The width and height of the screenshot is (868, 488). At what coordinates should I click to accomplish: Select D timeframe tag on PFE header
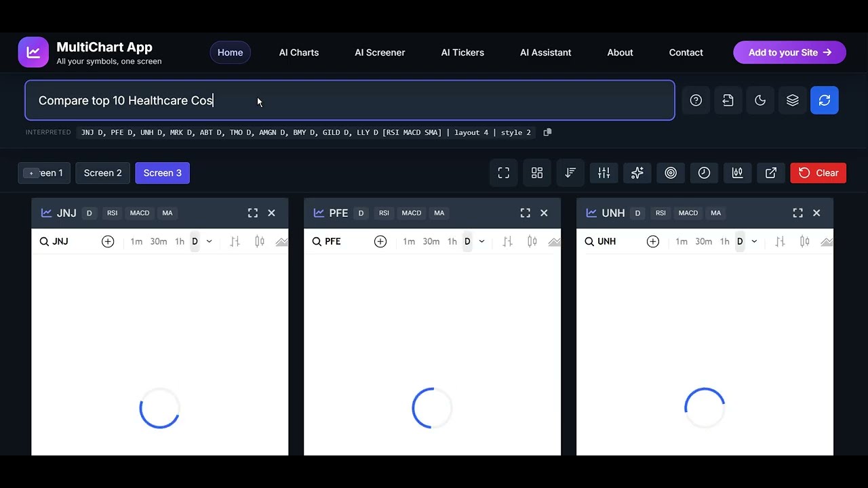point(361,213)
